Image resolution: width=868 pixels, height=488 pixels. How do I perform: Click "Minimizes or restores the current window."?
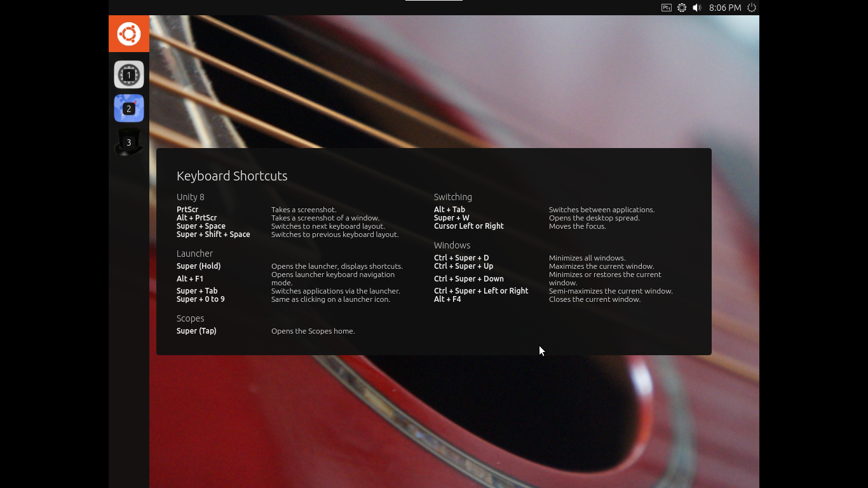click(605, 278)
